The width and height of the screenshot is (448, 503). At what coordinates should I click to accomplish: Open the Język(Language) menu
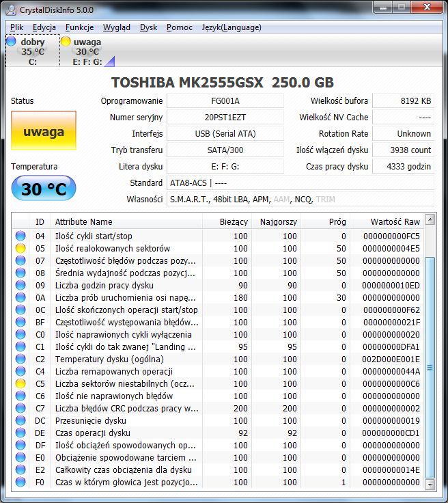(232, 27)
